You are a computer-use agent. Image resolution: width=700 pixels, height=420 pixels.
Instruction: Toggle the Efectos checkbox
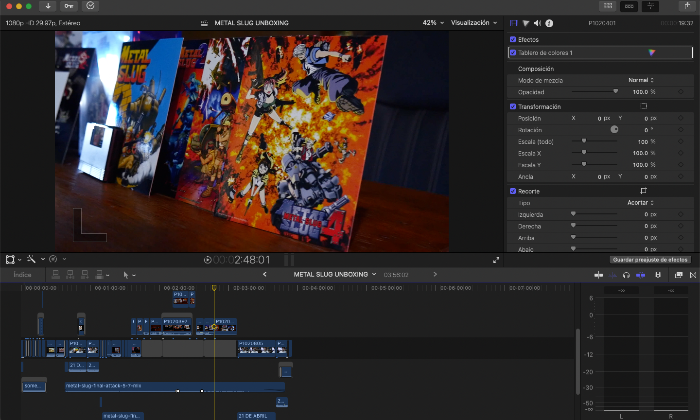click(x=513, y=39)
